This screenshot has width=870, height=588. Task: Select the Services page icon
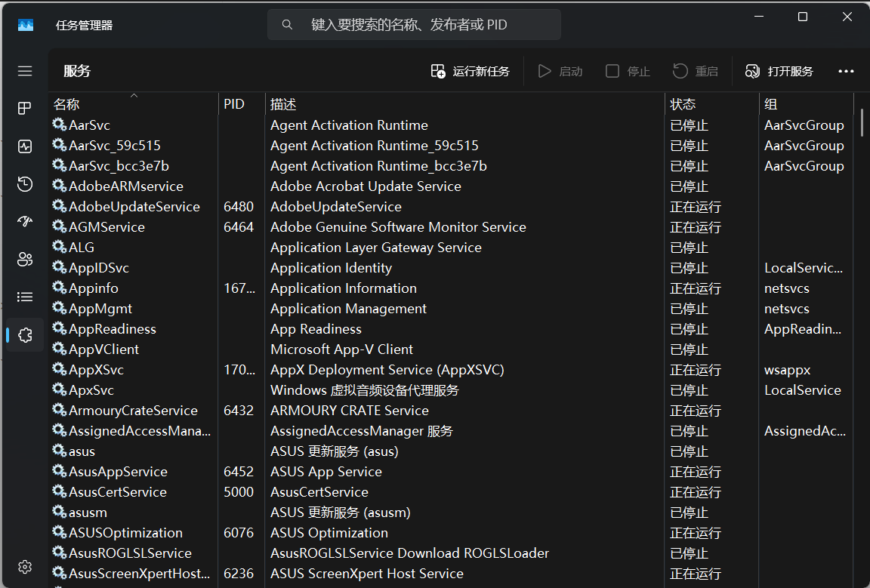coord(25,335)
